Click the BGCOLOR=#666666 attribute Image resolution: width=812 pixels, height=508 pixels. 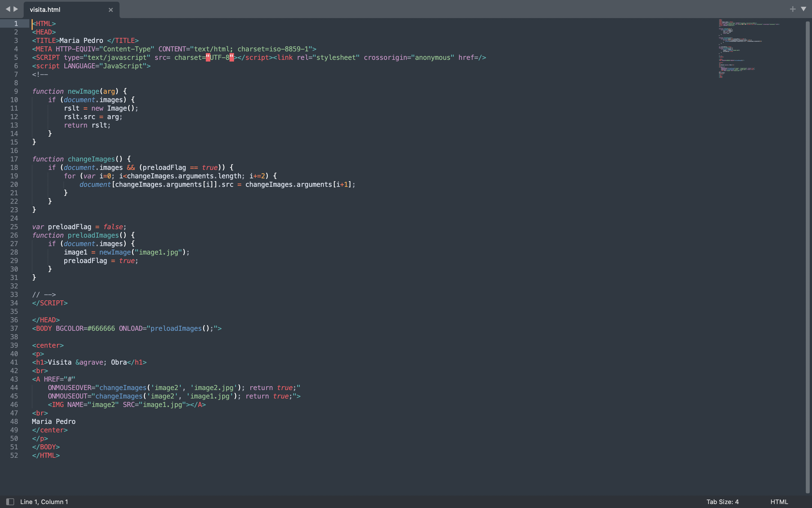[85, 328]
